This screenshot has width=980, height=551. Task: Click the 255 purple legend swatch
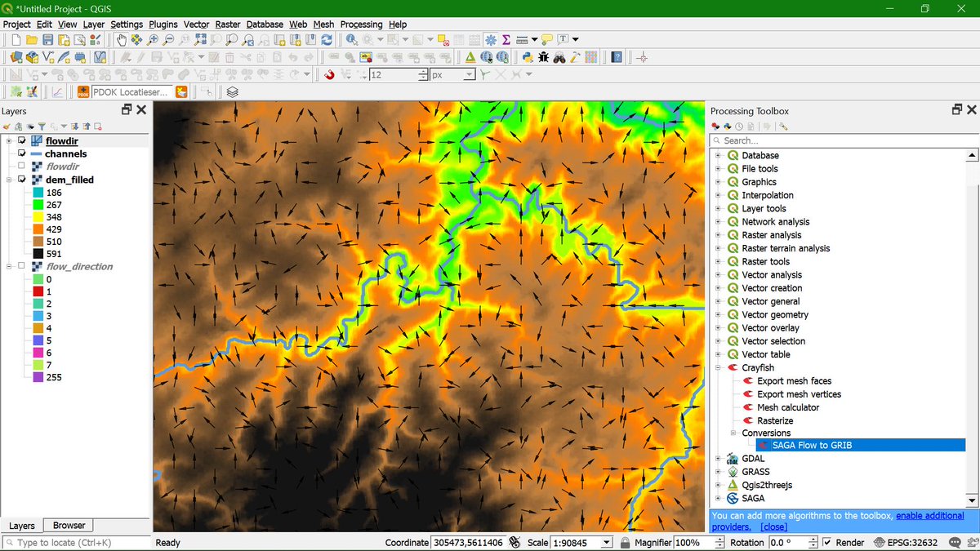[38, 377]
